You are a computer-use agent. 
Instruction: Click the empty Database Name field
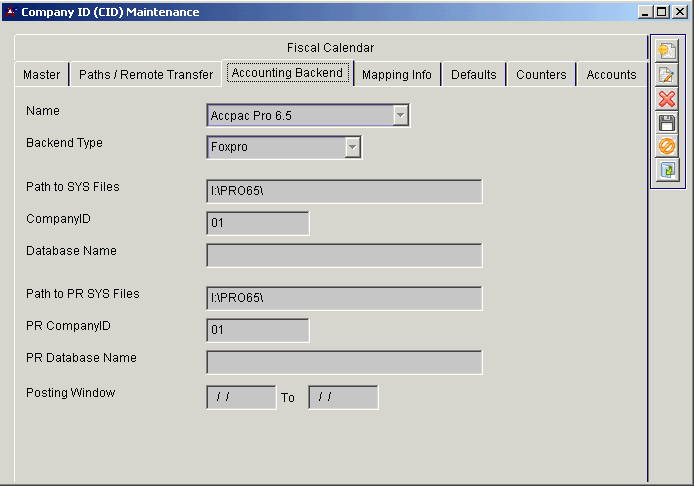tap(344, 256)
